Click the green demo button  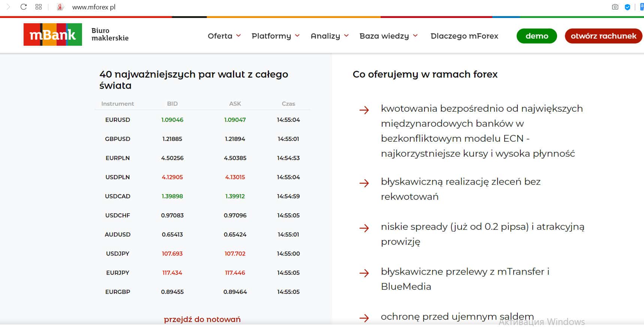(537, 36)
